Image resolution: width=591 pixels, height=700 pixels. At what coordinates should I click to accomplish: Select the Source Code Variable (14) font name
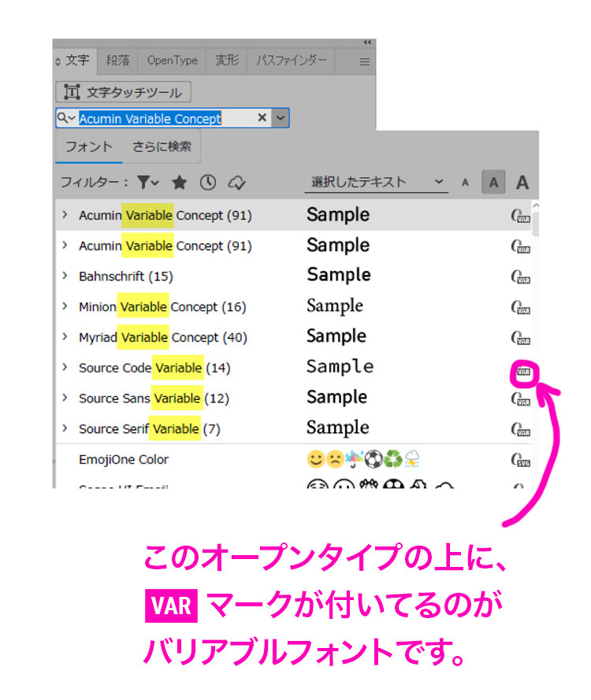point(154,368)
